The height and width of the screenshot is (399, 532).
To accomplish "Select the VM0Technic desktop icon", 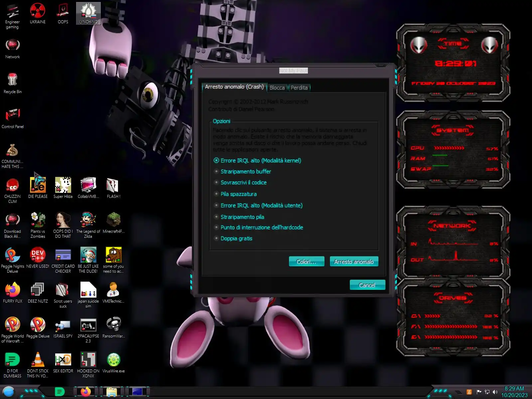I will click(x=113, y=293).
